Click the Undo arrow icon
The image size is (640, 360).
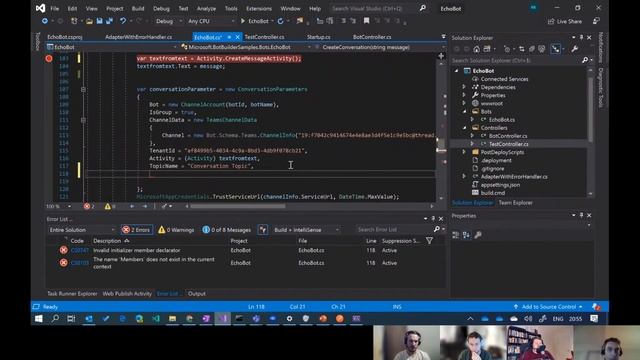click(x=122, y=21)
